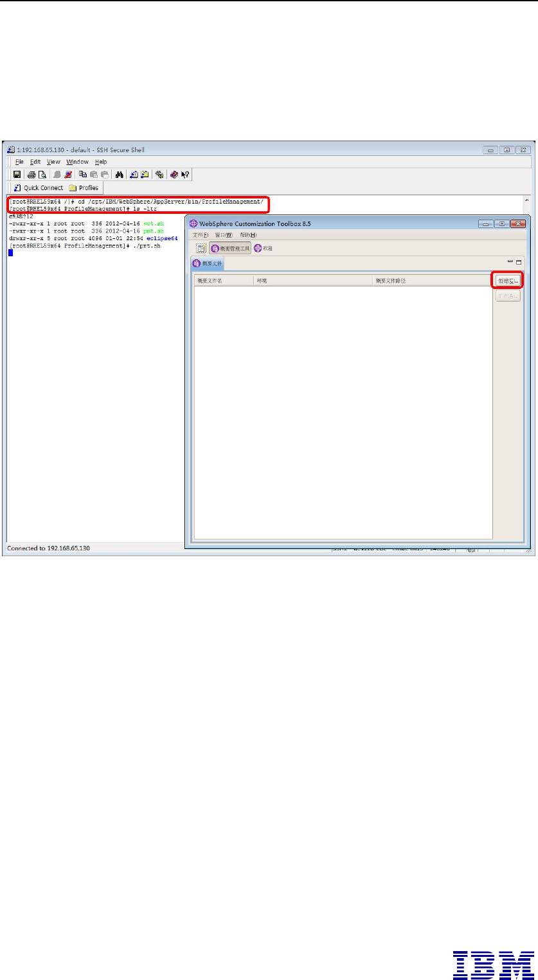The image size is (538, 980).
Task: Minimize the 概要文件 view panel
Action: 510,262
